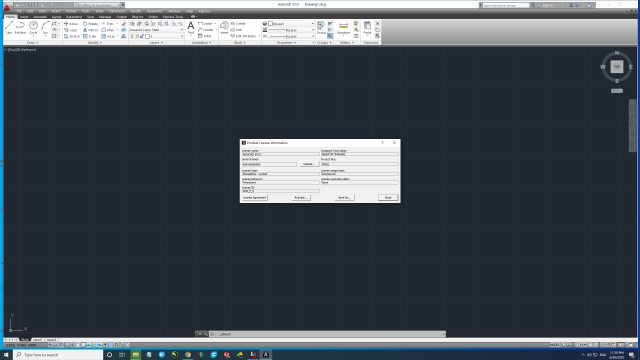Click the Windows taskbar search box
640x360 pixels.
tap(58, 355)
